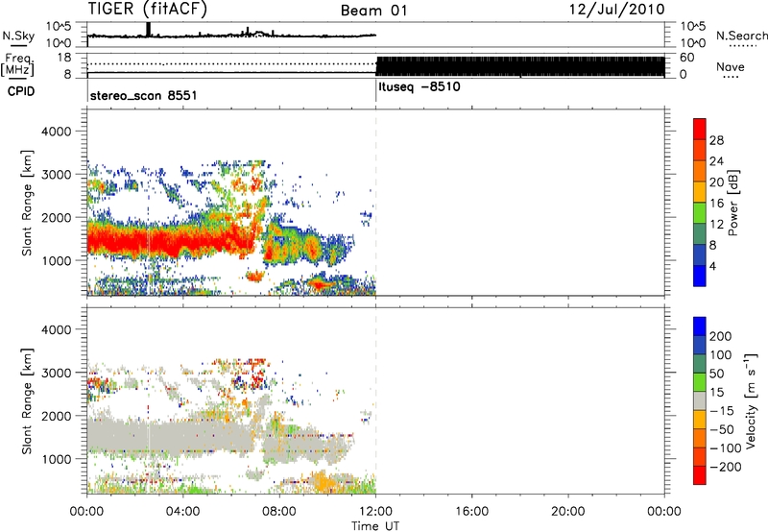The height and width of the screenshot is (532, 768).
Task: Click the 08:00 time tick label
Action: (279, 512)
